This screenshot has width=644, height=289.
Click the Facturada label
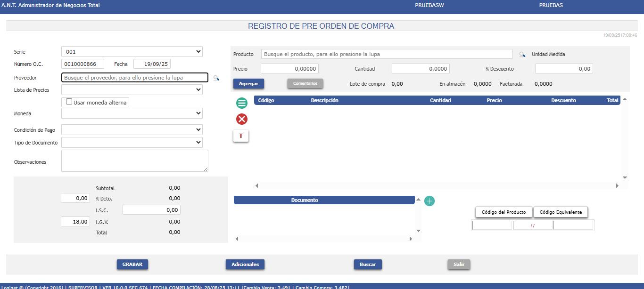511,84
